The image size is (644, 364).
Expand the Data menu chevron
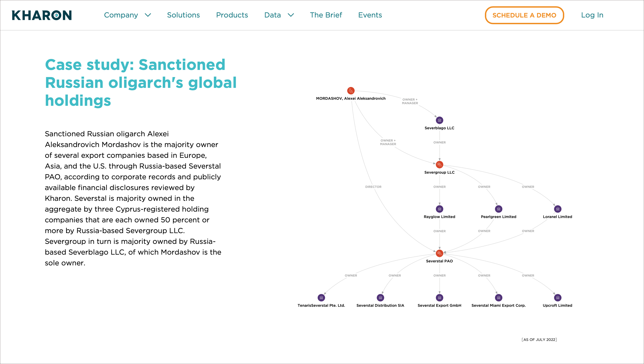click(x=291, y=15)
